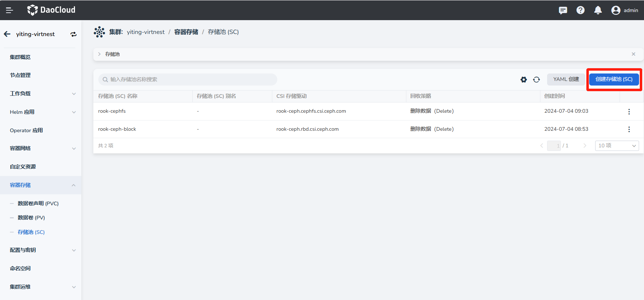Click the 创建存储池 (SC) button
Image resolution: width=644 pixels, height=300 pixels.
pyautogui.click(x=614, y=79)
